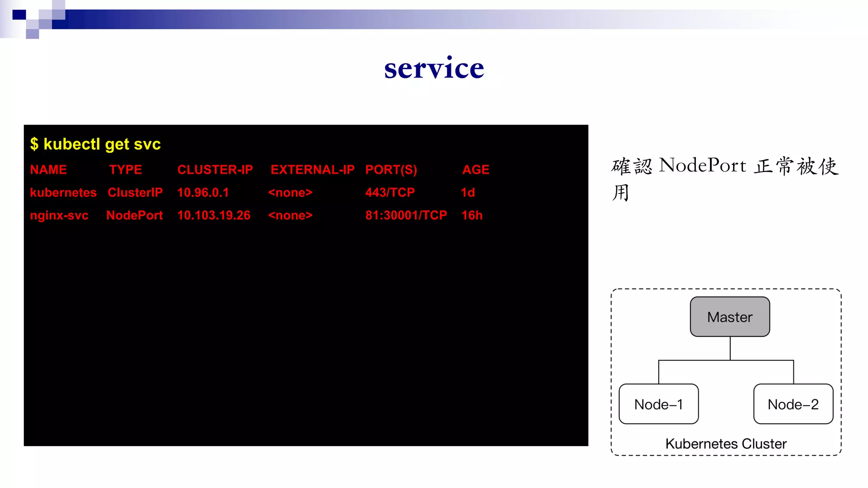Click the 10.96.0.1 cluster IP
This screenshot has height=488, width=868.
203,192
